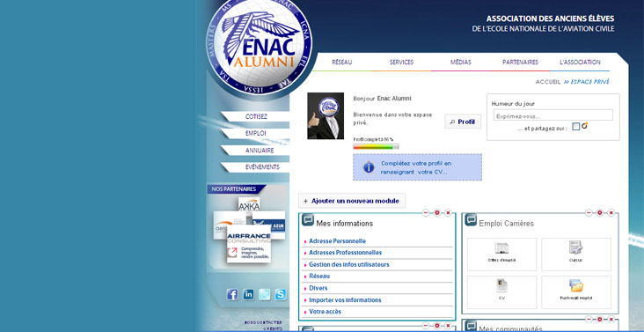Open the Push mail emploi folder icon

pyautogui.click(x=576, y=285)
